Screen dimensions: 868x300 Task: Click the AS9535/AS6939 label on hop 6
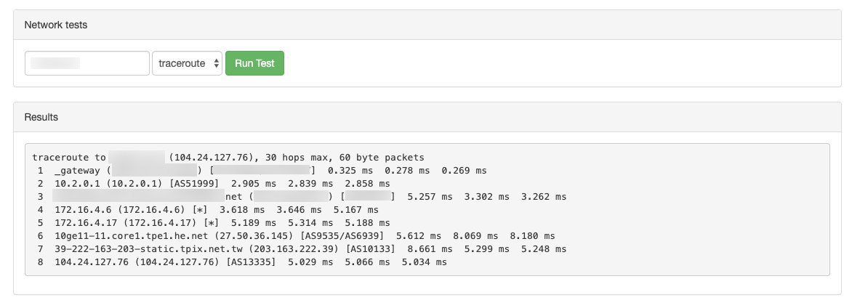tap(342, 236)
